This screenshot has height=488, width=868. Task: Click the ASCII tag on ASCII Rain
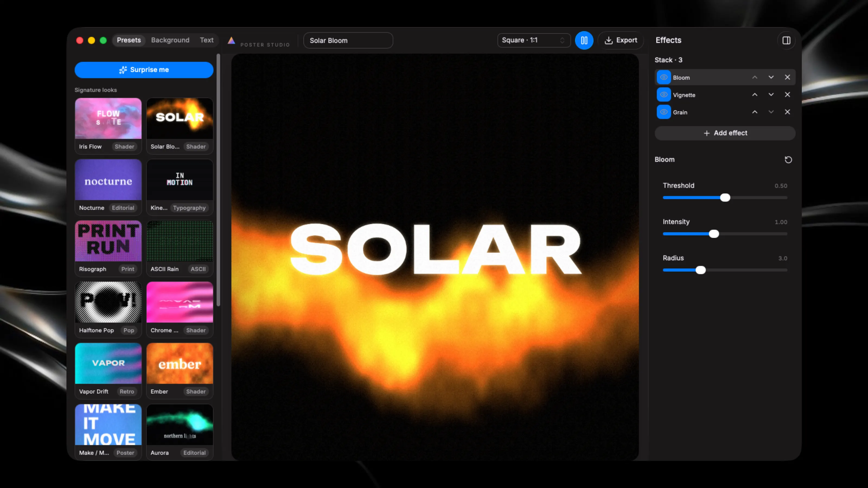tap(198, 269)
